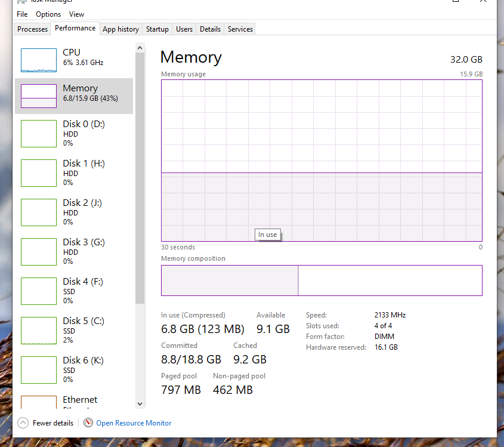Screen dimensions: 504x447
Task: Click the '6.8/15.9 GB (43%)' memory text
Action: 90,98
